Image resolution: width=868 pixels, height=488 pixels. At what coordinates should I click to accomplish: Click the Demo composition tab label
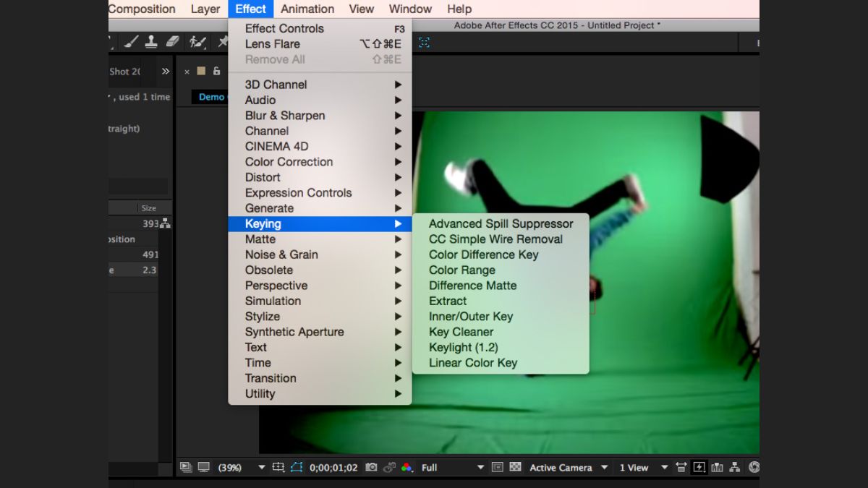pos(212,97)
